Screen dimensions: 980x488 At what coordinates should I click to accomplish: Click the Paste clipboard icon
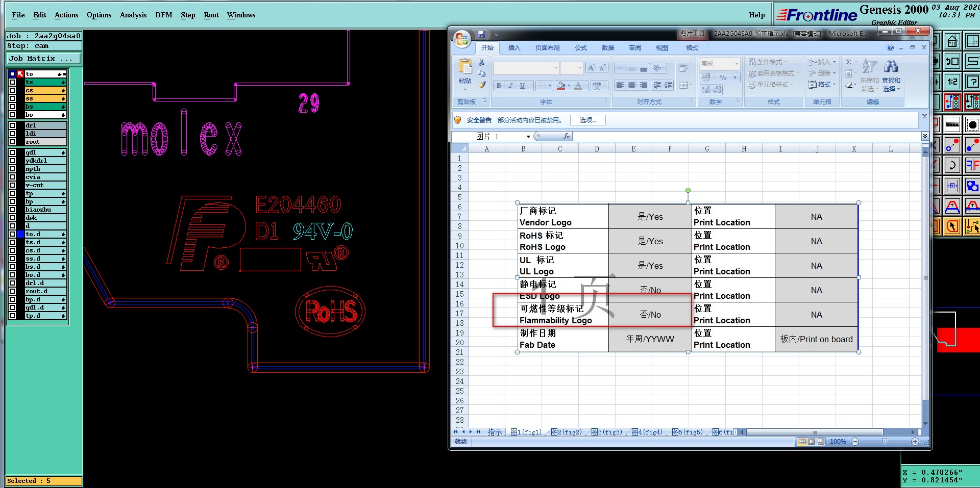[x=465, y=67]
